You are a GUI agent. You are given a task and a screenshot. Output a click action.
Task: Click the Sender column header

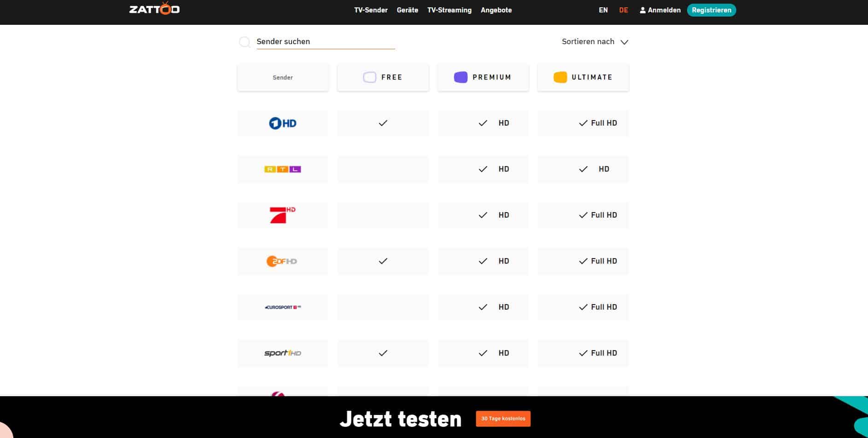283,77
